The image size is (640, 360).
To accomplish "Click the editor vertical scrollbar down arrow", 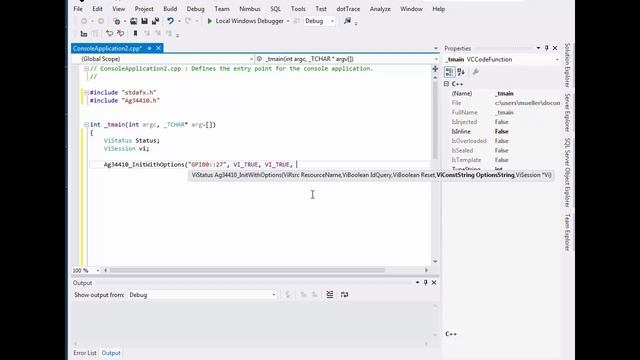I will click(435, 261).
